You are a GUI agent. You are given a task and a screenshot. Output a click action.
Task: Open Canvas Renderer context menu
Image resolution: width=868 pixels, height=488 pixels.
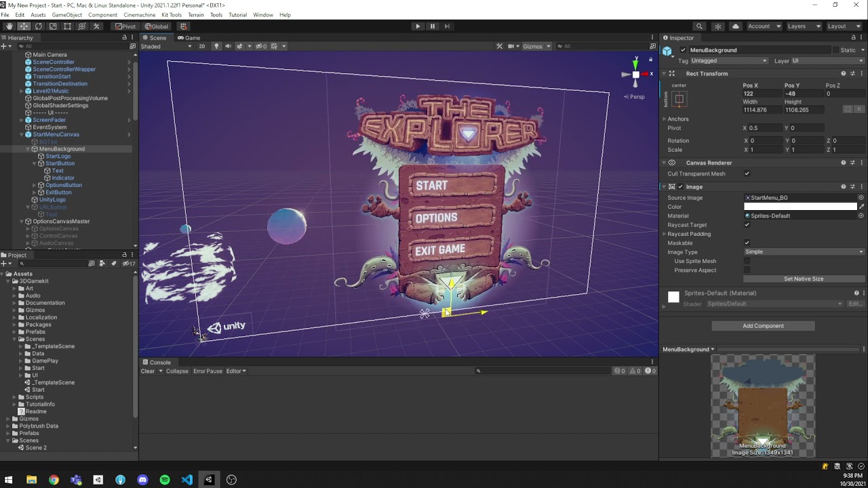(x=863, y=163)
